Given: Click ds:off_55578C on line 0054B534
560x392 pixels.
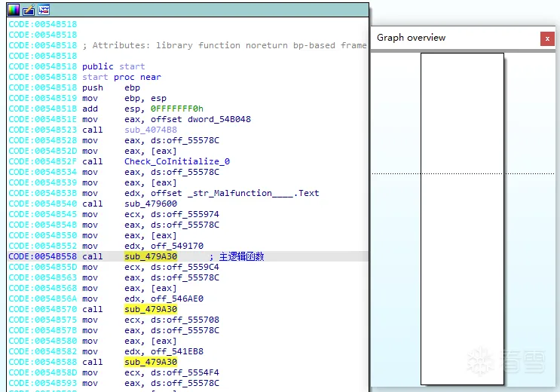Looking at the screenshot, I should pyautogui.click(x=185, y=172).
